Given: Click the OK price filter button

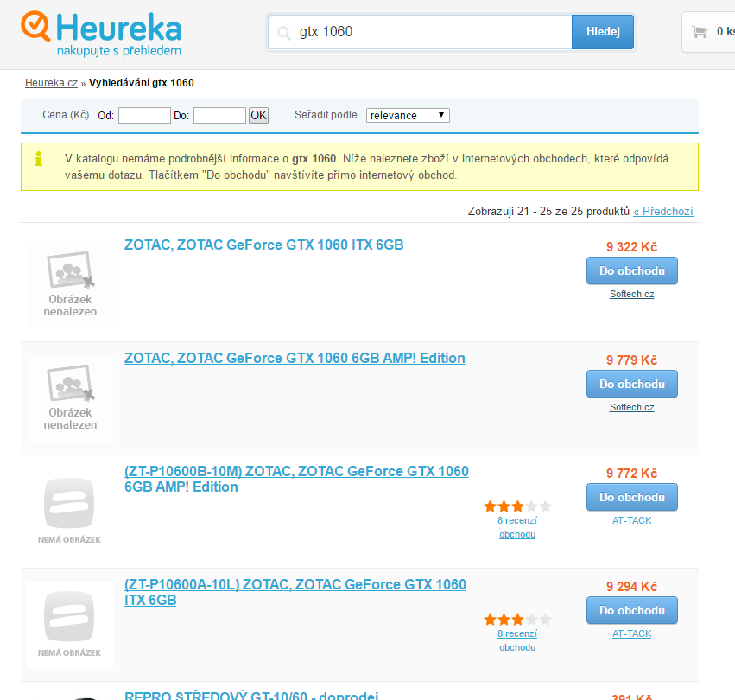Looking at the screenshot, I should click(x=258, y=115).
